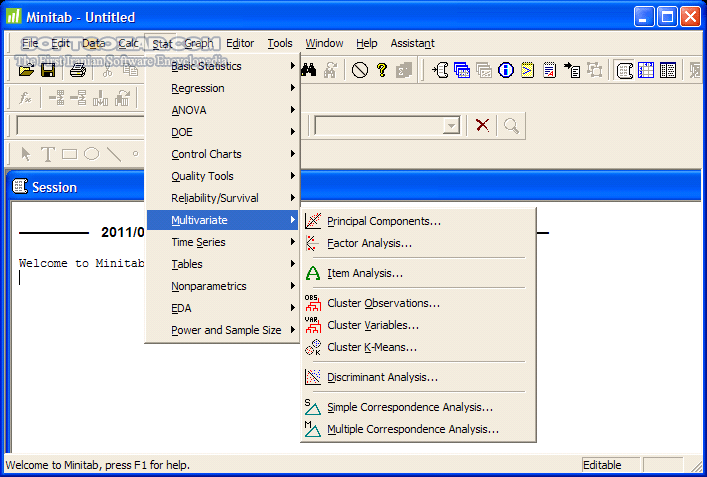The width and height of the screenshot is (707, 477).
Task: Open the Tools menu
Action: (x=280, y=43)
